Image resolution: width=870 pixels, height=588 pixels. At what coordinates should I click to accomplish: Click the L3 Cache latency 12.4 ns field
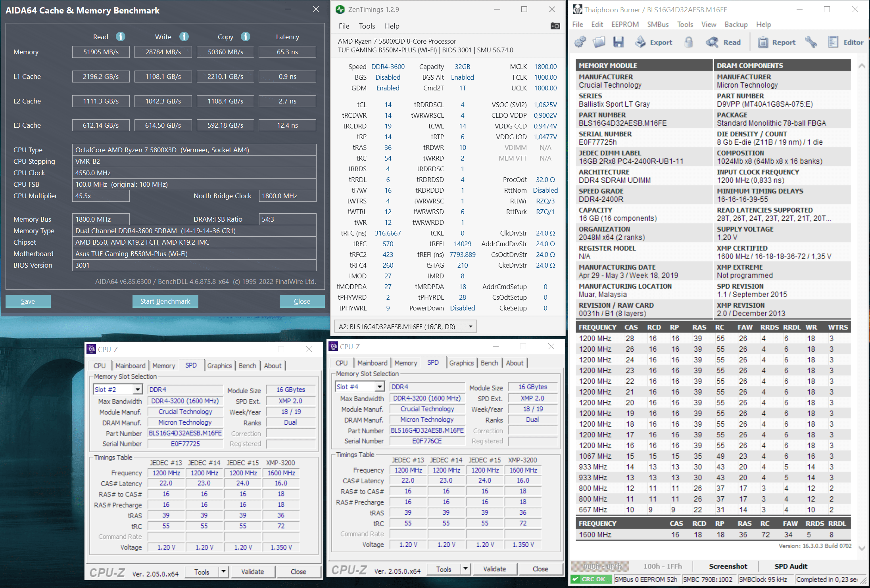287,125
